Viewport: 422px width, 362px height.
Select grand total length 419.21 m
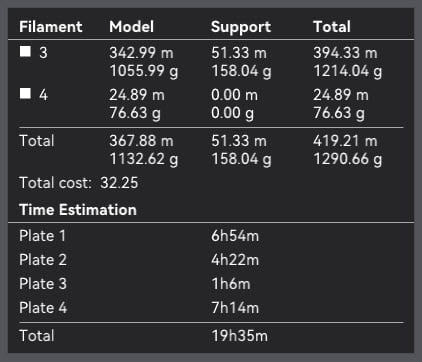(345, 141)
